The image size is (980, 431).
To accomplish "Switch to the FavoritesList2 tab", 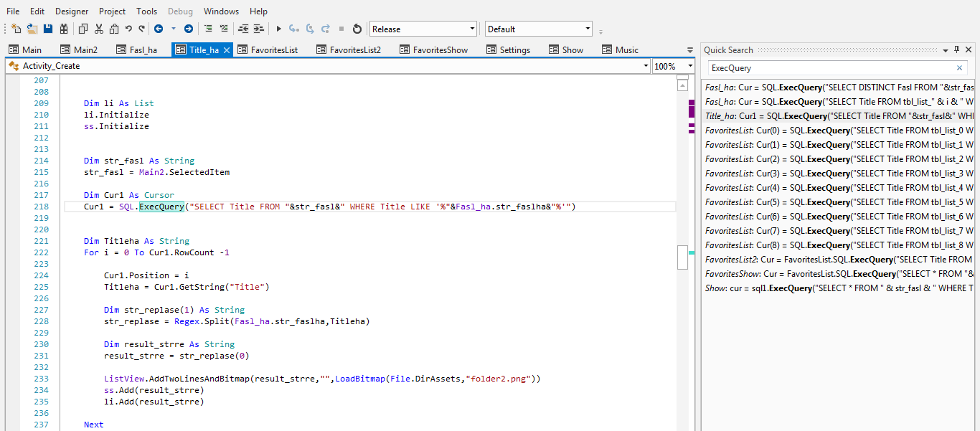I will (x=354, y=50).
